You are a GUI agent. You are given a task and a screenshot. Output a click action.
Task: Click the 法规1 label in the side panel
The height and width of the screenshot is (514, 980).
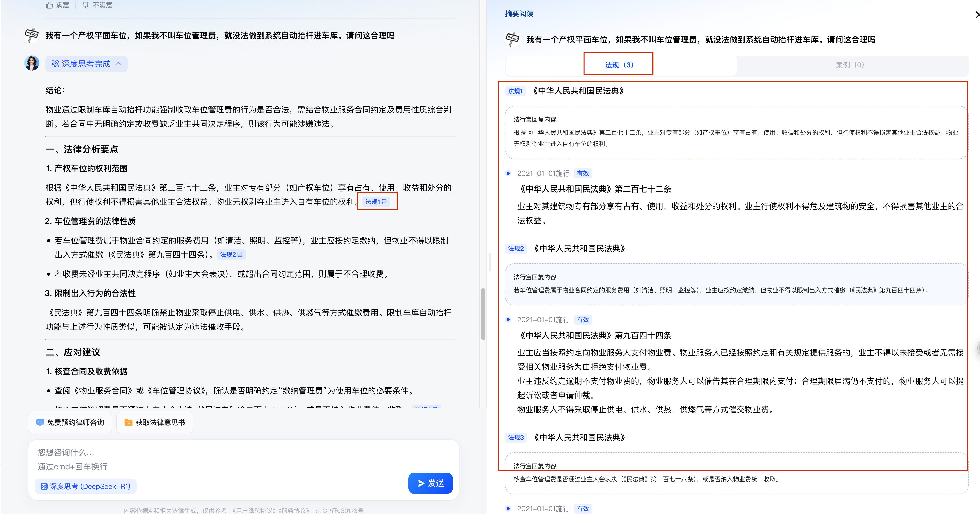pyautogui.click(x=515, y=91)
